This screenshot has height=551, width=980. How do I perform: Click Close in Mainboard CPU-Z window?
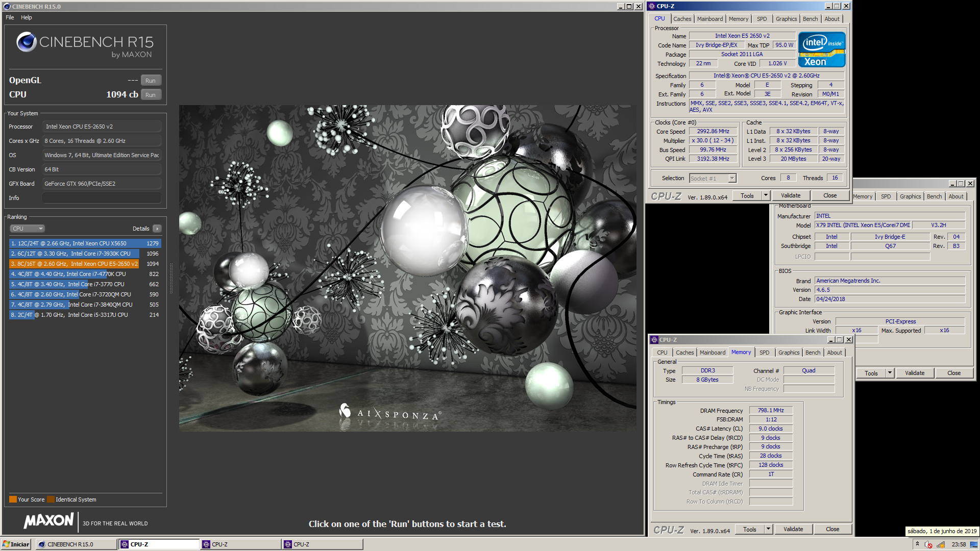tap(954, 373)
